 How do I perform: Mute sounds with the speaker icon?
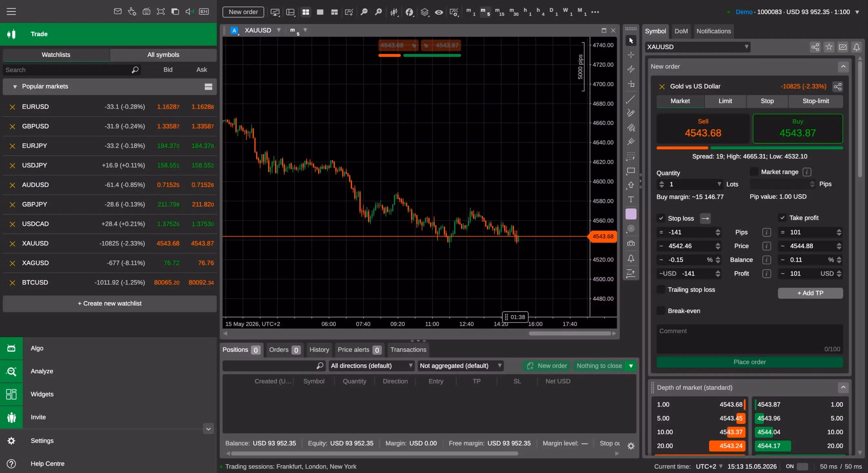pyautogui.click(x=190, y=11)
